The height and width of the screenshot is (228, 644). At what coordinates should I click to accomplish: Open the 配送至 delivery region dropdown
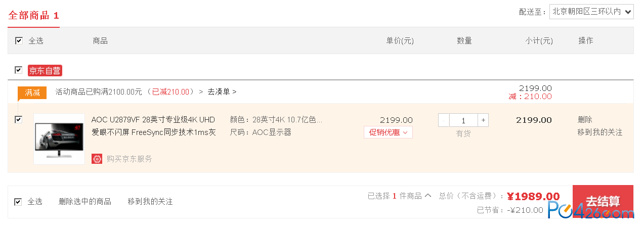(591, 12)
